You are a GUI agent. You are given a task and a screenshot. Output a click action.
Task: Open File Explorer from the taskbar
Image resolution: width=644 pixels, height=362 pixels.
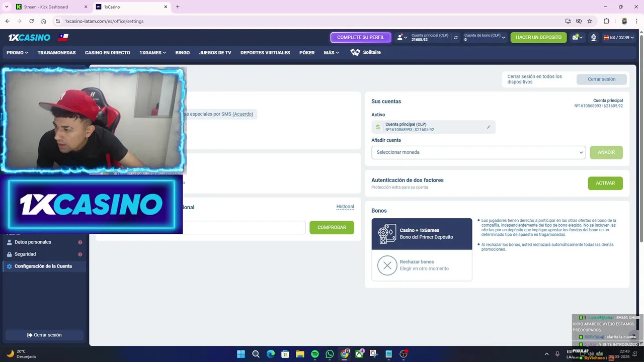pos(300,354)
